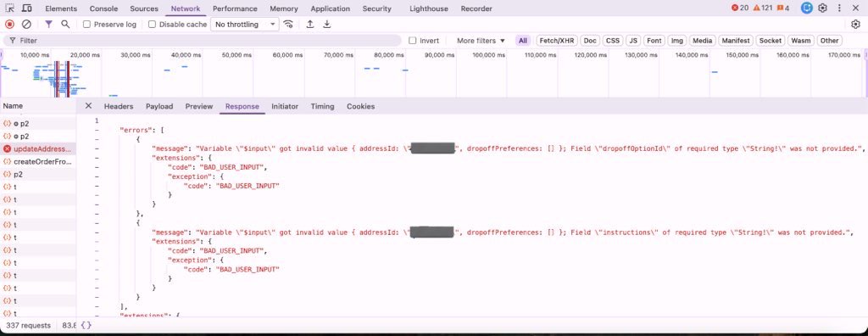The height and width of the screenshot is (336, 868).
Task: Activate the inspect element picker icon
Action: tap(10, 8)
